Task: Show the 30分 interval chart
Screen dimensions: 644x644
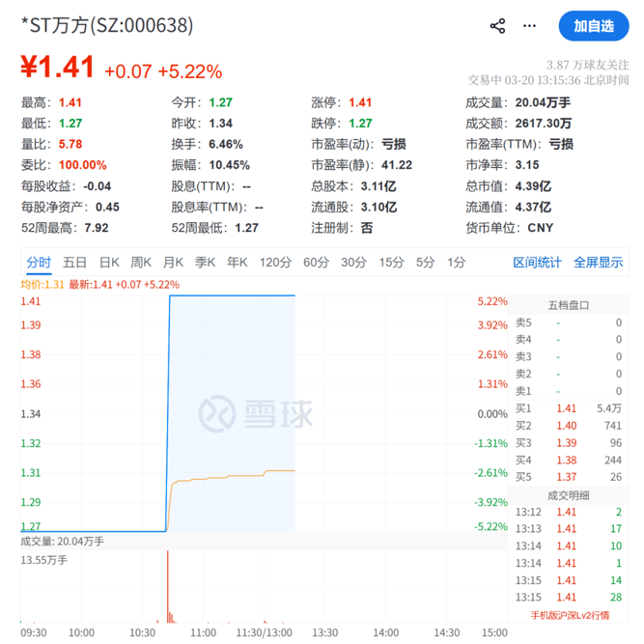Action: (353, 262)
